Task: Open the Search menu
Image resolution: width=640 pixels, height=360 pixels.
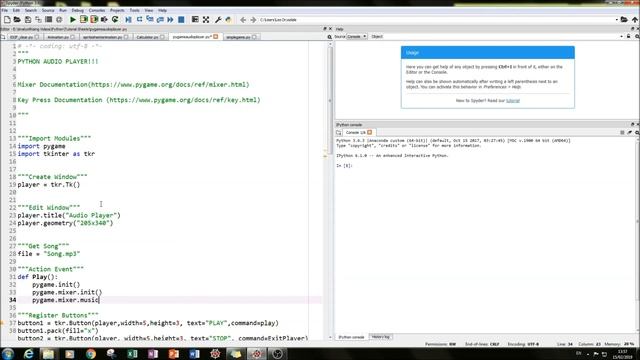Action: click(31, 10)
